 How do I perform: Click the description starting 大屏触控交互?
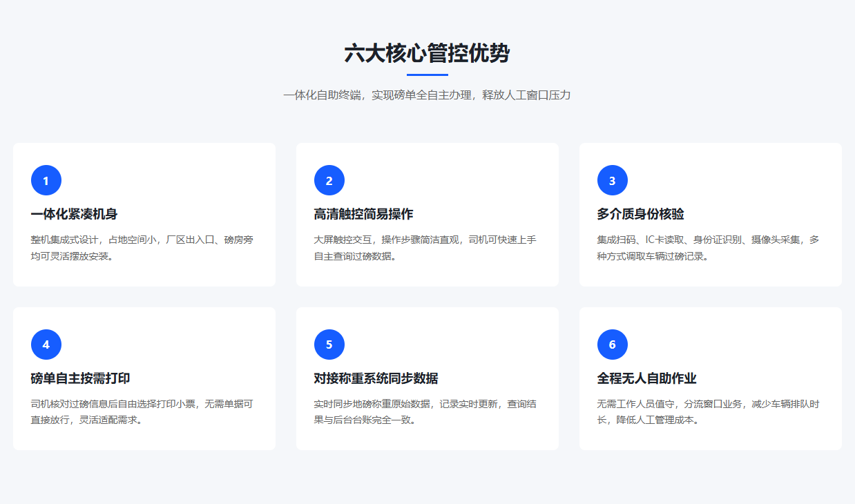[x=425, y=248]
